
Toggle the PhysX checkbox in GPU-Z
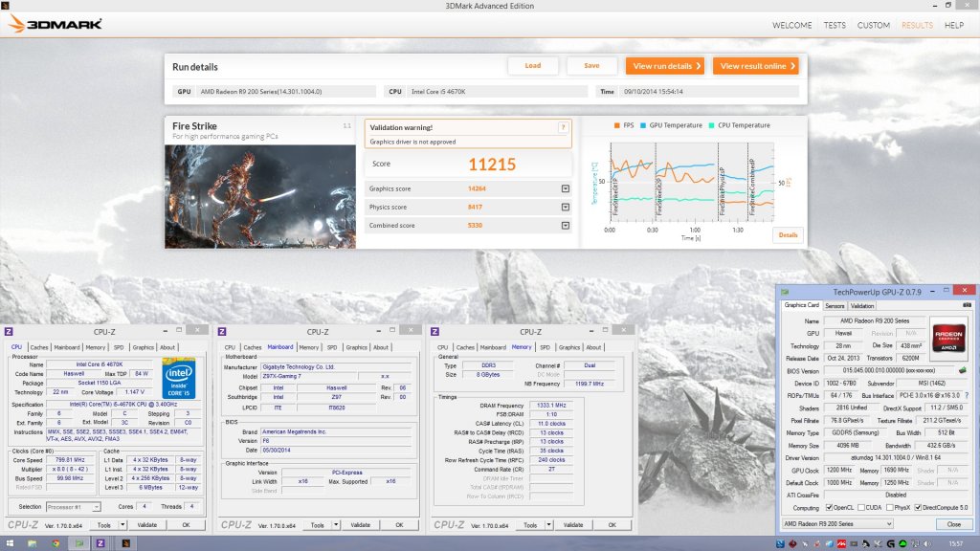point(889,507)
